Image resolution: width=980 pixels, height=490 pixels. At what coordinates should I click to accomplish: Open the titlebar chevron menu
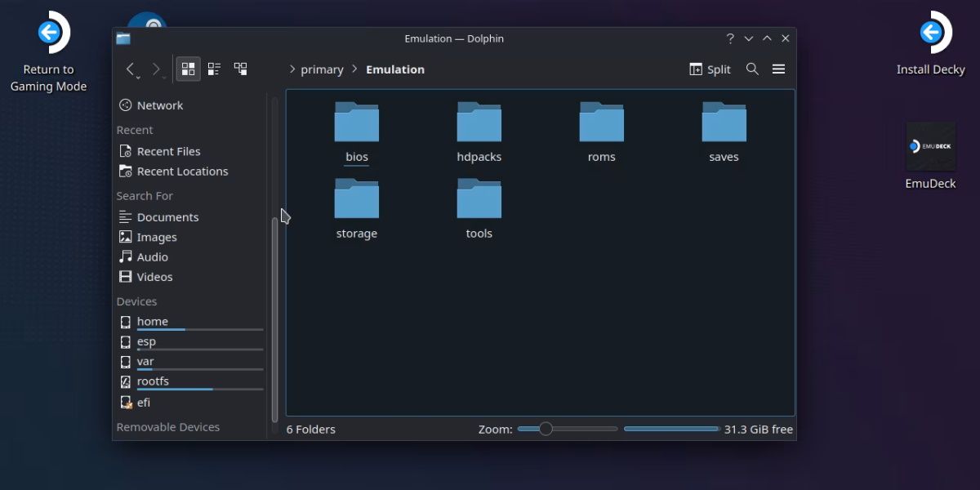(748, 38)
